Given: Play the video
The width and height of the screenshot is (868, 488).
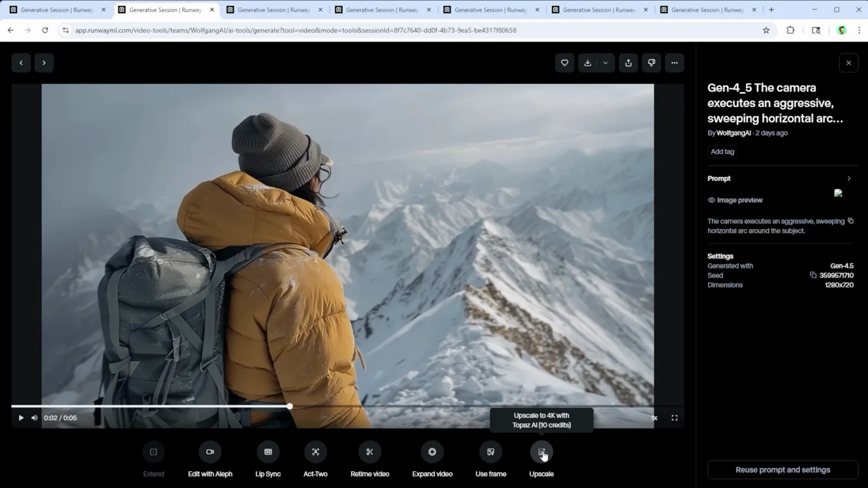Looking at the screenshot, I should (21, 418).
